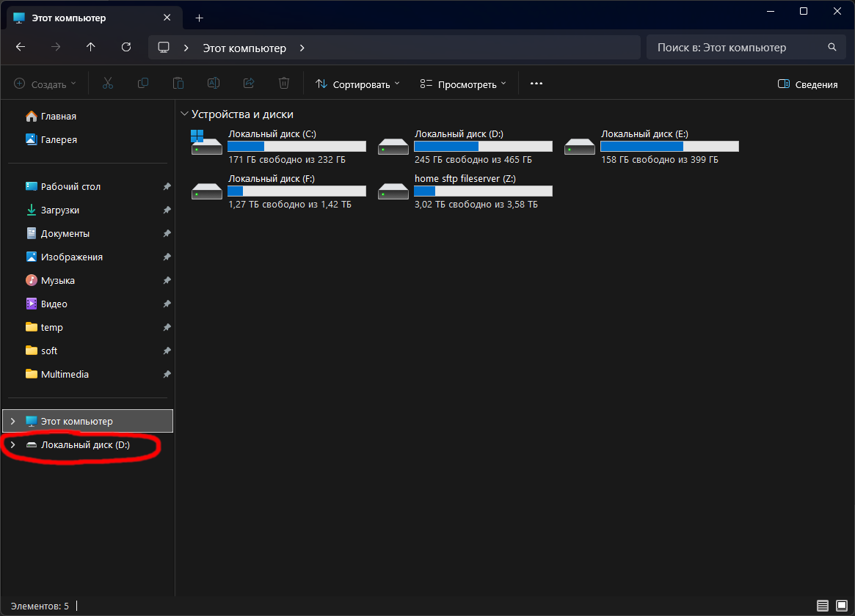Switch to large icons view icon
Screen dimensions: 855x616
(x=842, y=606)
